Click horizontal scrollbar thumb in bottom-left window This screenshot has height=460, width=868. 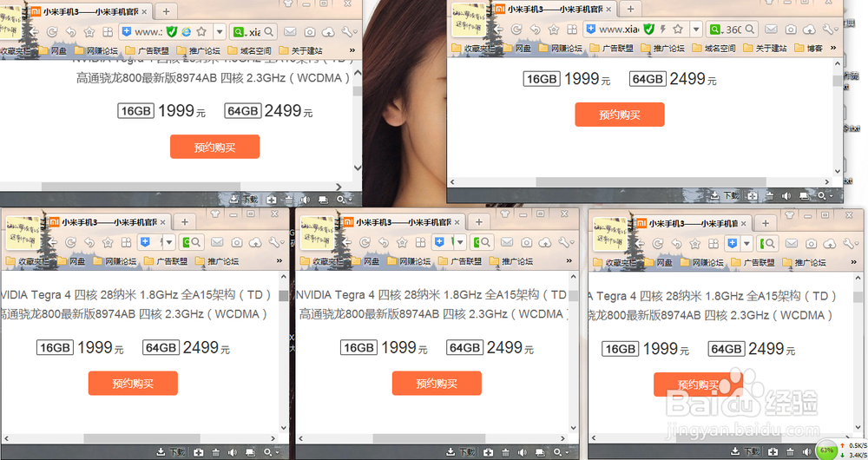point(141,438)
